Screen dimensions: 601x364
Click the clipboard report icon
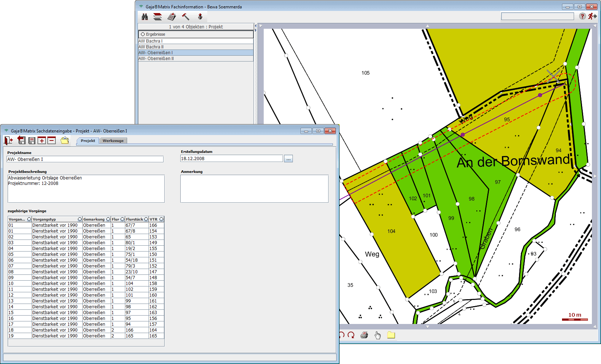click(172, 17)
